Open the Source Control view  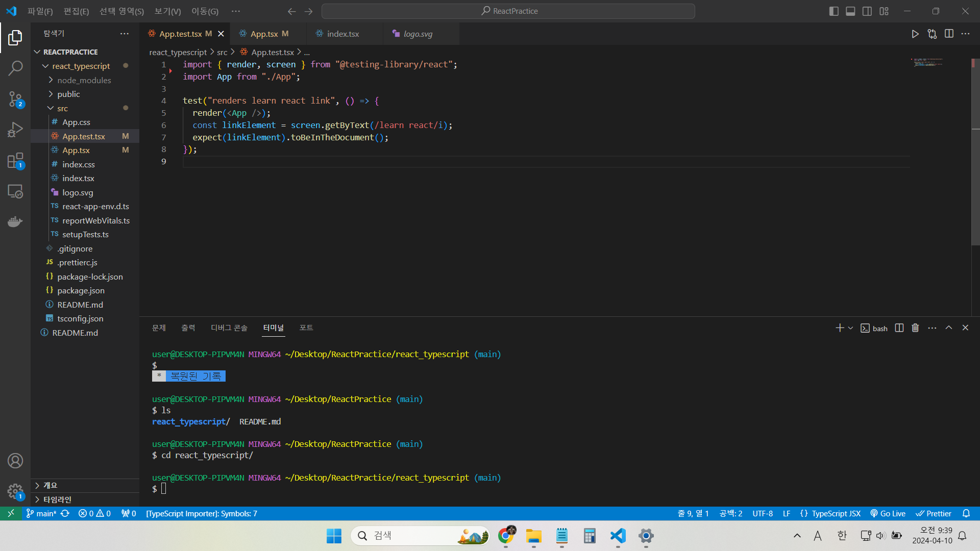coord(15,99)
